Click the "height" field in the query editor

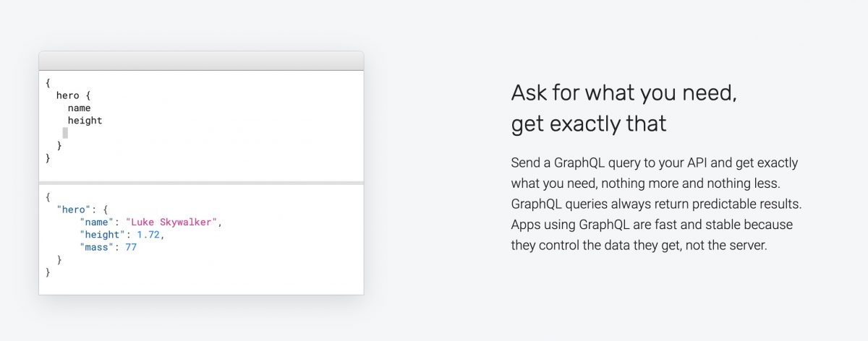(x=85, y=121)
